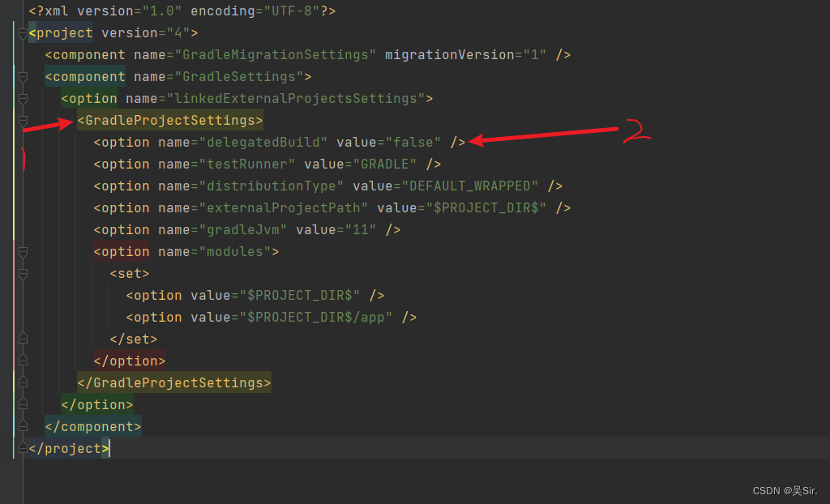Click the "testRunner" option name
The height and width of the screenshot is (504, 830).
click(246, 164)
